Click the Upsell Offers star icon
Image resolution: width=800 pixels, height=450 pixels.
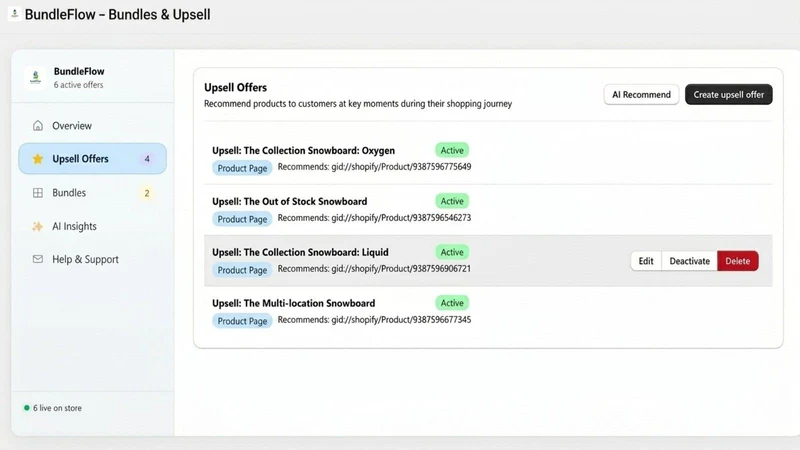click(x=38, y=159)
